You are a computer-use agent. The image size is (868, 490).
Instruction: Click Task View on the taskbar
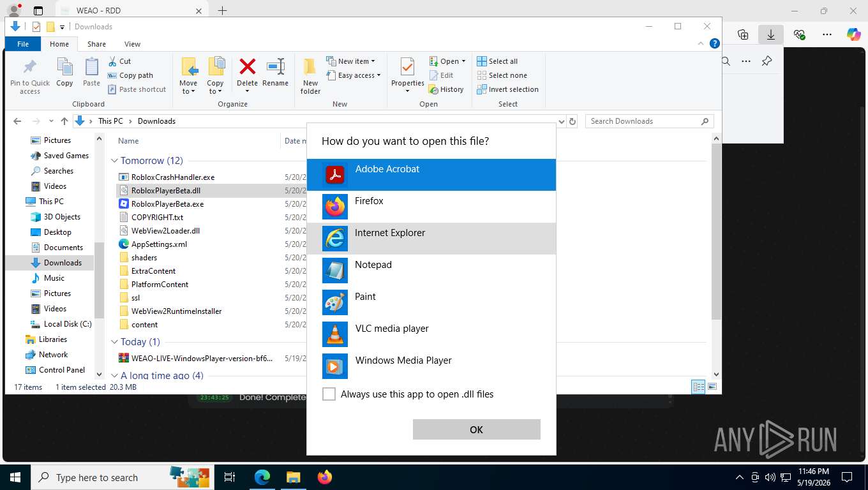pyautogui.click(x=230, y=477)
